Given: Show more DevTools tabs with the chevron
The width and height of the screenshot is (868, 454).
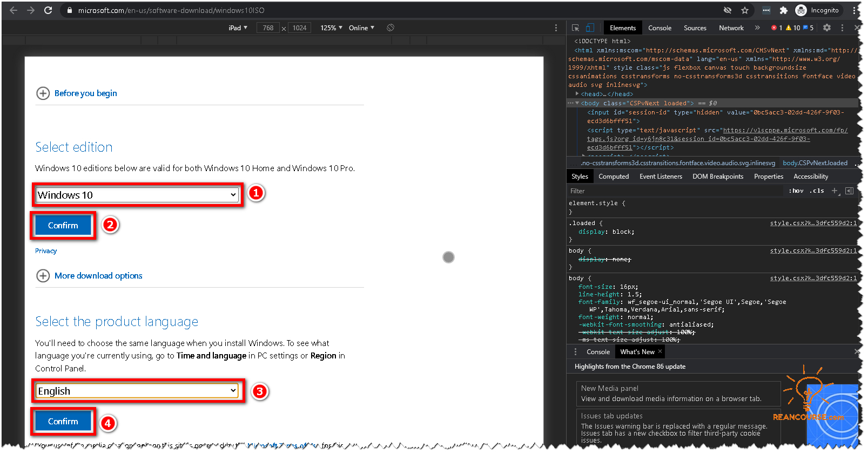Looking at the screenshot, I should point(757,28).
